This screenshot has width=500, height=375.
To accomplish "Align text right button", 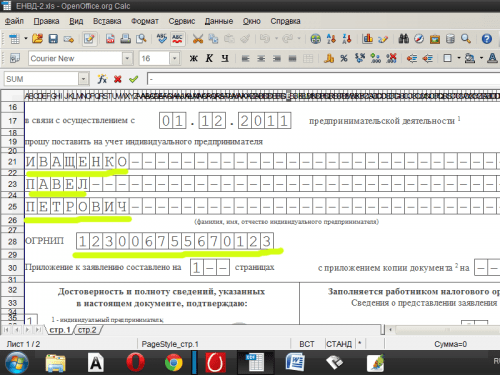I will [277, 59].
